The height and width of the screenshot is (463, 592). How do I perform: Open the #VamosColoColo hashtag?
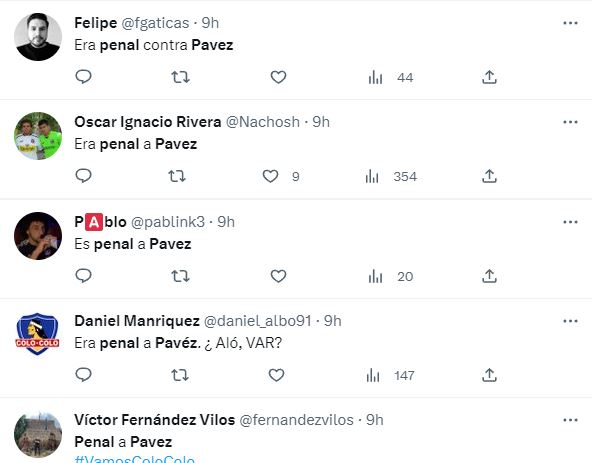point(135,459)
